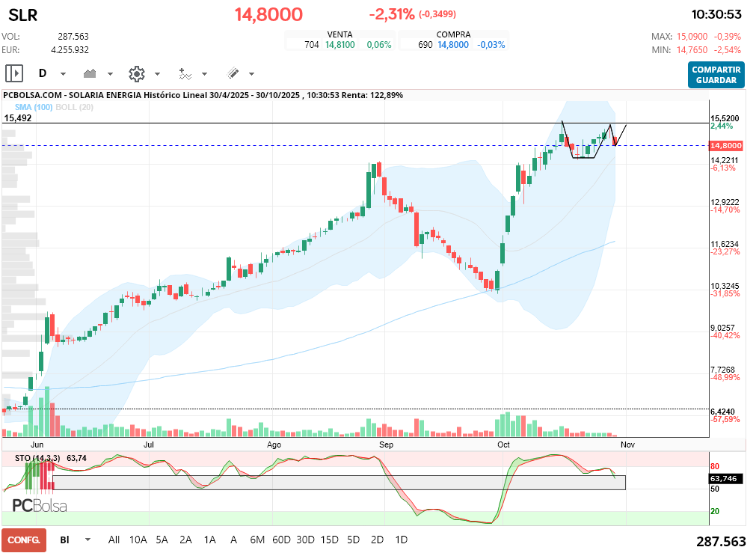
Task: Toggle the side panel play icon
Action: click(x=14, y=73)
